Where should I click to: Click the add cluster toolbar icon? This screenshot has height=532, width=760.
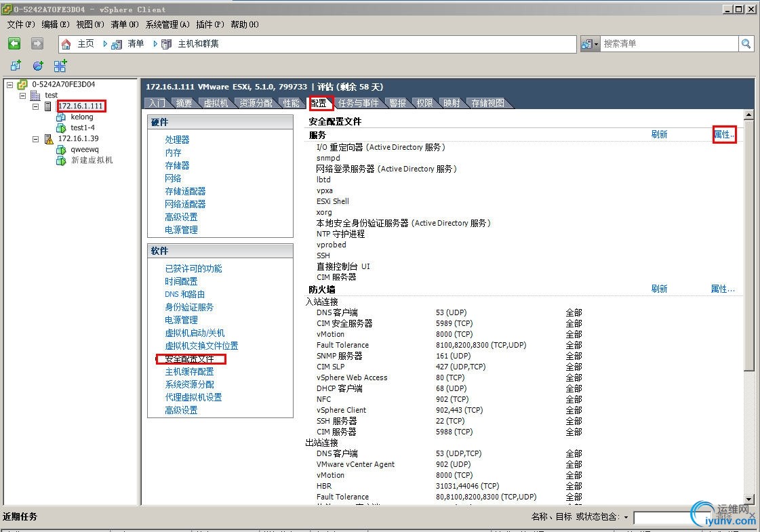(60, 66)
